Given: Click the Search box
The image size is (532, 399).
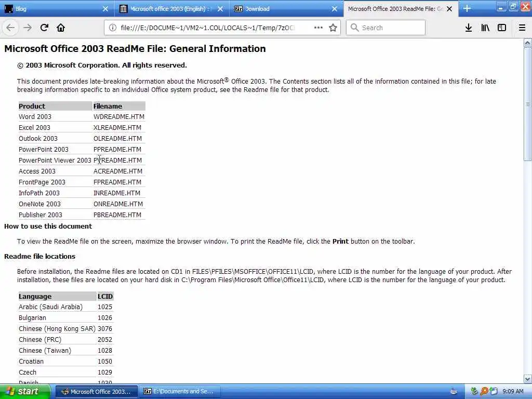Looking at the screenshot, I should tap(386, 28).
